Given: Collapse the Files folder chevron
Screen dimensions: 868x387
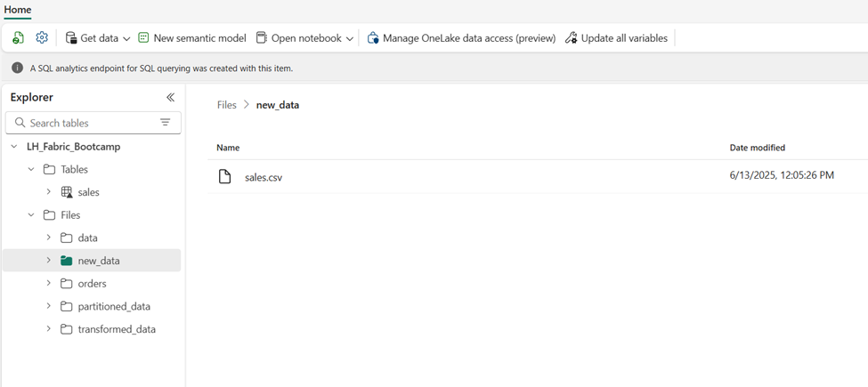Looking at the screenshot, I should [x=31, y=215].
